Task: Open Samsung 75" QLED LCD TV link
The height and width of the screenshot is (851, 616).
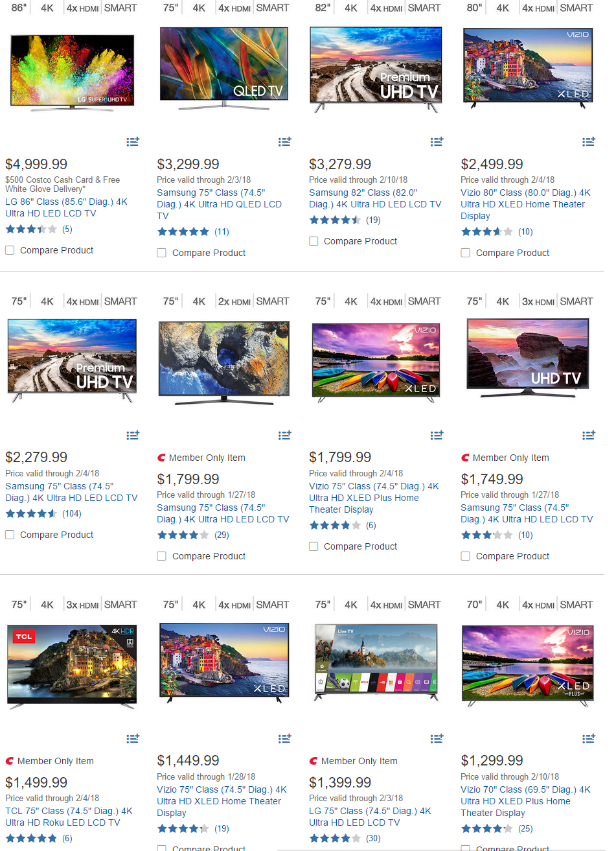Action: tap(220, 204)
